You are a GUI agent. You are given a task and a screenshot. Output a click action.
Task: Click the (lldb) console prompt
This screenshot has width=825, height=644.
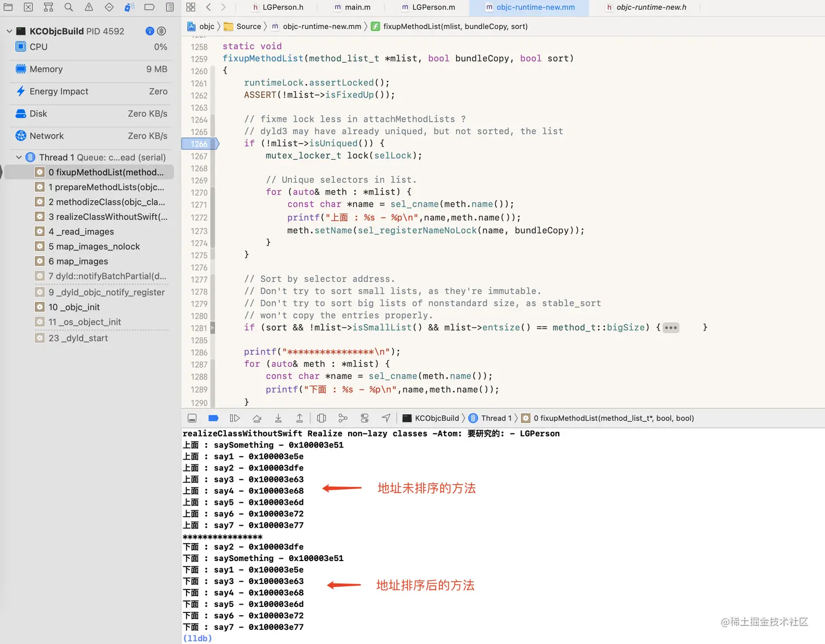[x=198, y=638]
